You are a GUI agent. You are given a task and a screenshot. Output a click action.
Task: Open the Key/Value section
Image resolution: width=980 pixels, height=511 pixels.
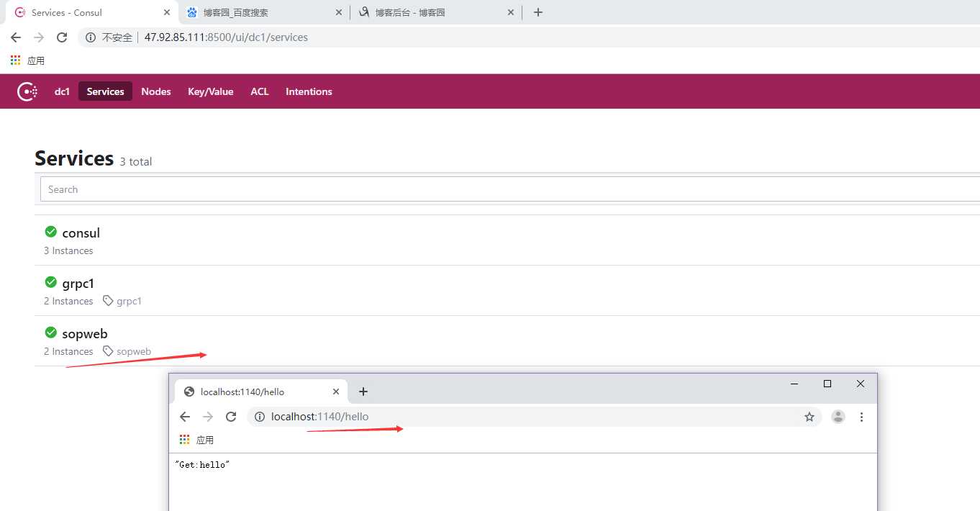pos(210,91)
